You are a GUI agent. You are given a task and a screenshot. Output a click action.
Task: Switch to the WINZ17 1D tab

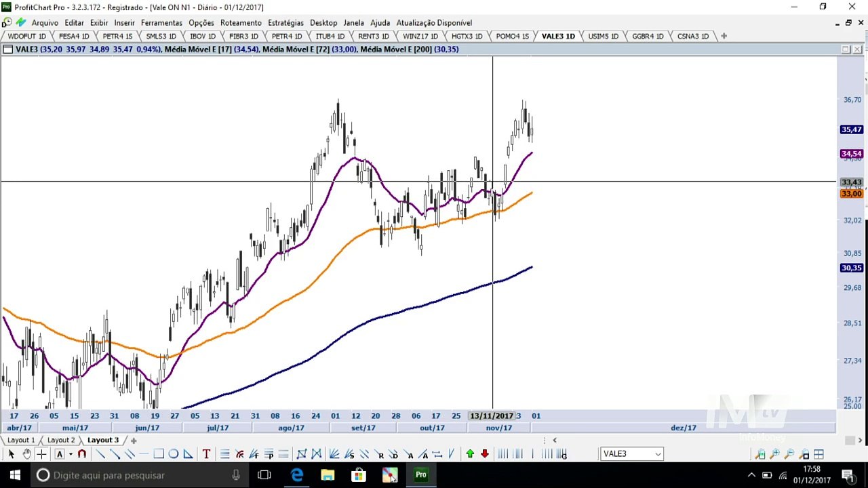pos(420,36)
